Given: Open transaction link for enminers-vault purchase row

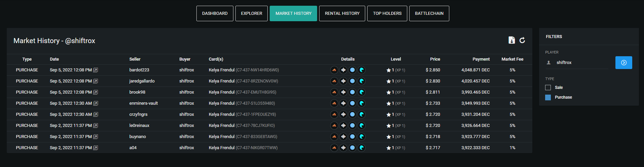Looking at the screenshot, I should coord(96,103).
